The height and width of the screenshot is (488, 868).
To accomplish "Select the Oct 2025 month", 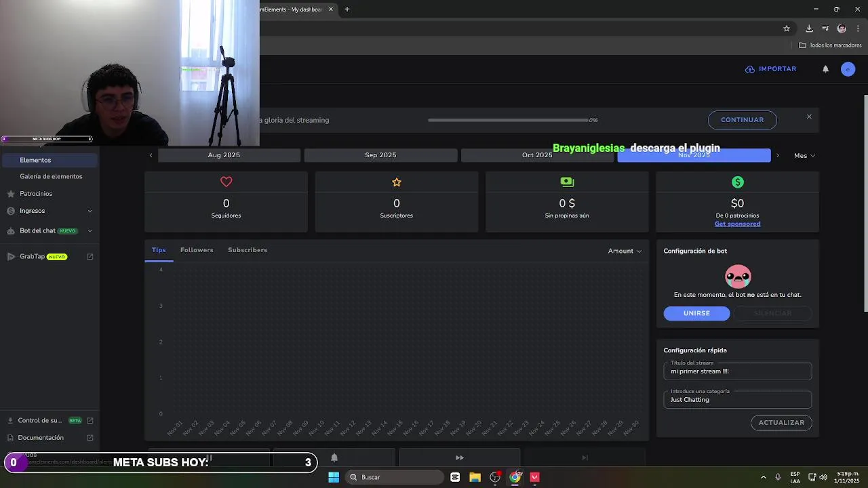I will click(x=537, y=155).
